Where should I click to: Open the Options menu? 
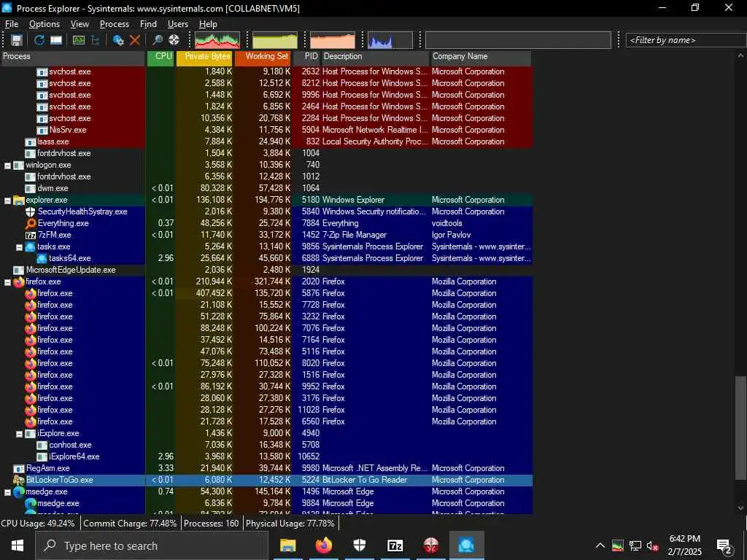(44, 24)
